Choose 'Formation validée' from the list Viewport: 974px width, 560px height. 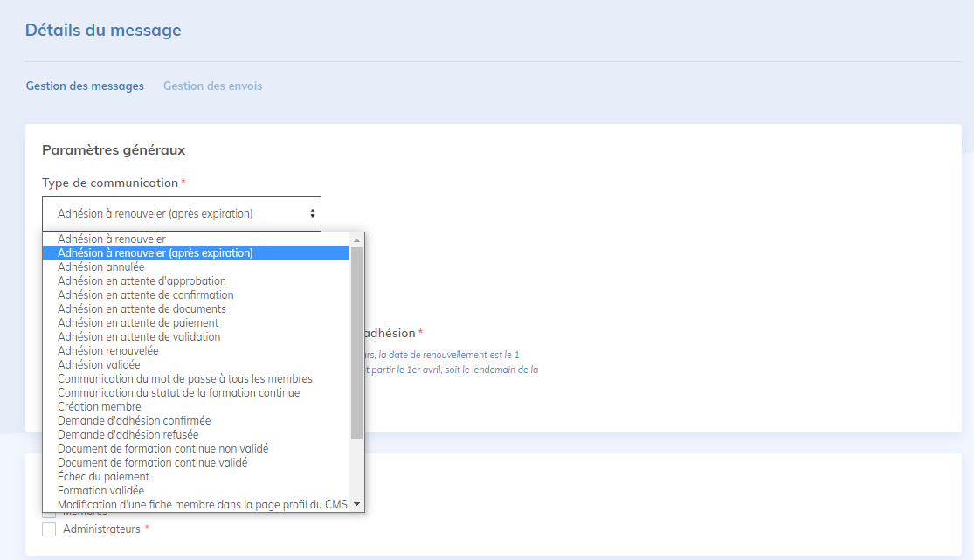pos(100,491)
